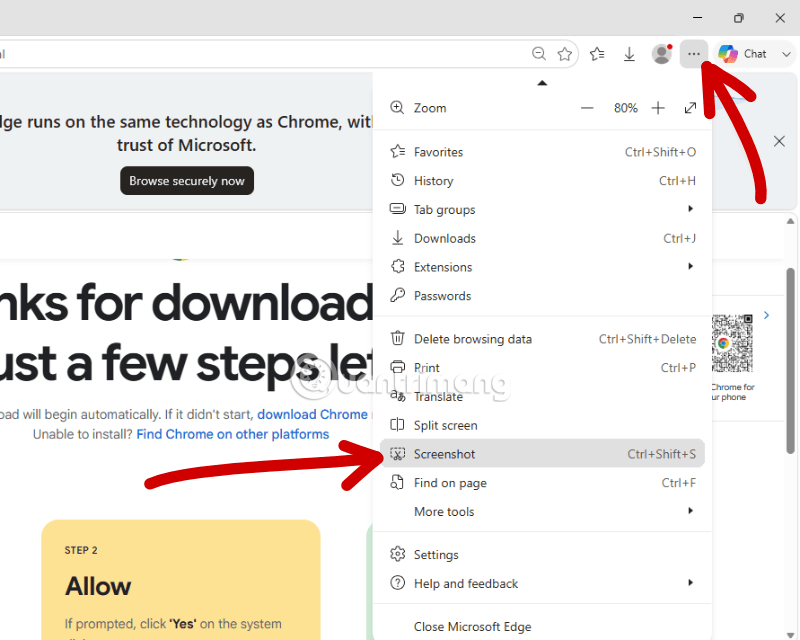Open Passwords menu entry

542,296
